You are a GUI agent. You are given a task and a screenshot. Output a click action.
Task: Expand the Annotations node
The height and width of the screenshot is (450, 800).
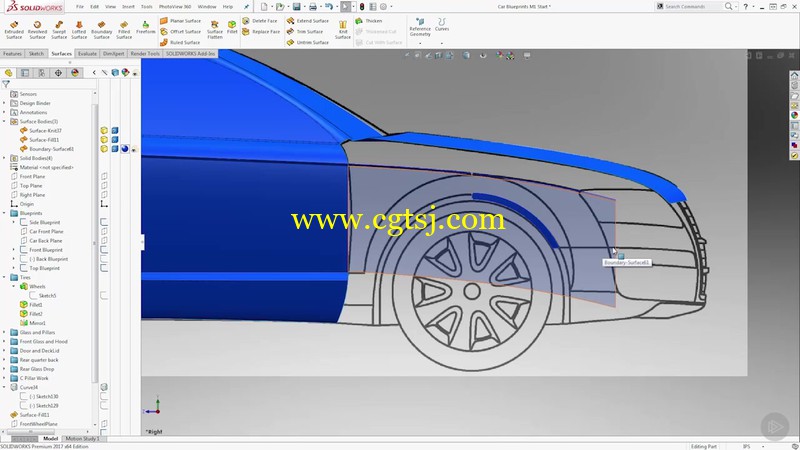[4, 112]
